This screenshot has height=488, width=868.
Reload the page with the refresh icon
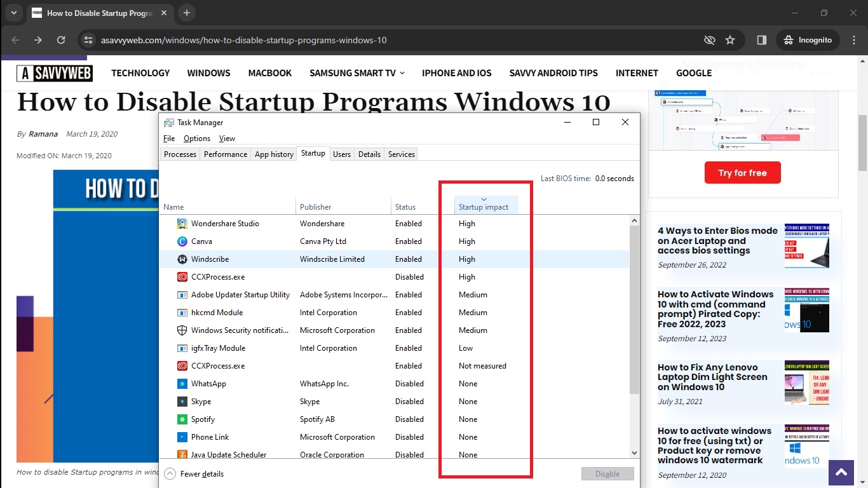(x=61, y=40)
